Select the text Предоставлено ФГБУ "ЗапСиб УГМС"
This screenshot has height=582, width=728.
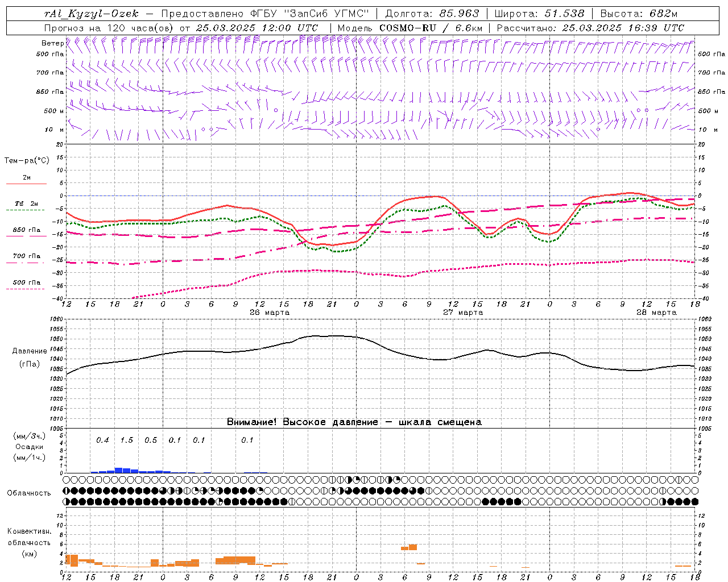(265, 14)
